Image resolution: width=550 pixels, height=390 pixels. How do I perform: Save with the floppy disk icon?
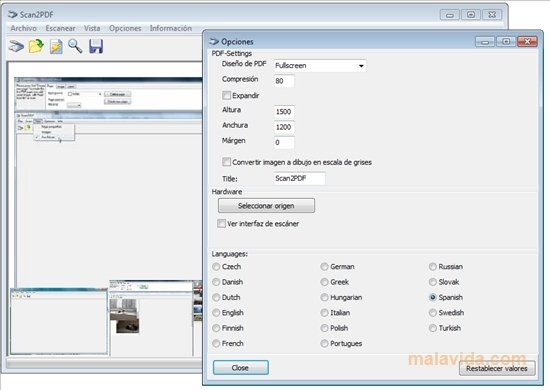[96, 46]
